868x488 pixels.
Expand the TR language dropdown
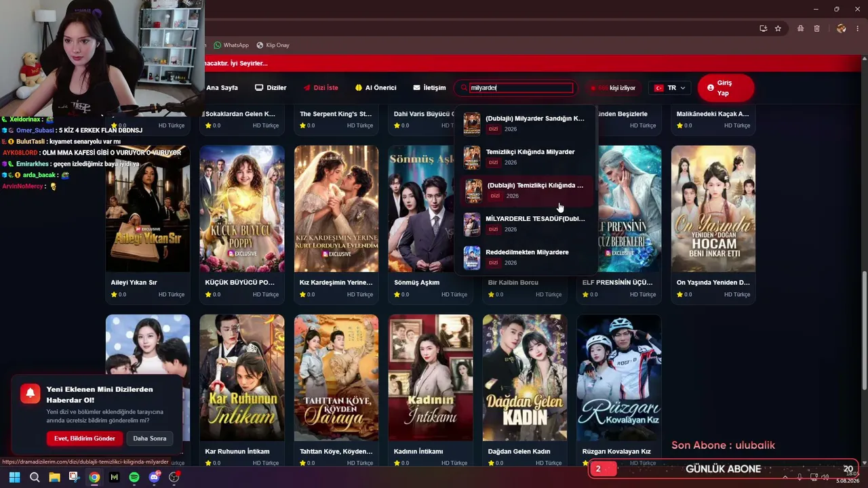click(x=670, y=88)
